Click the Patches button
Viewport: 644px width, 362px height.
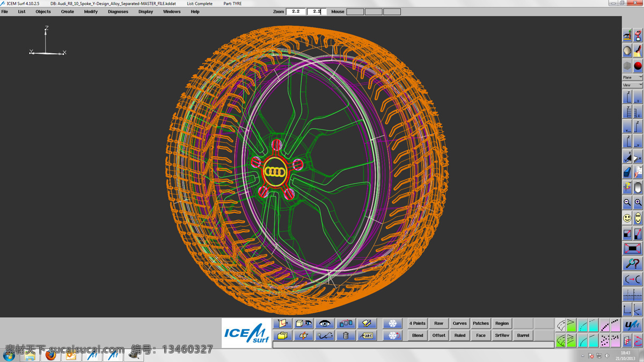(481, 323)
